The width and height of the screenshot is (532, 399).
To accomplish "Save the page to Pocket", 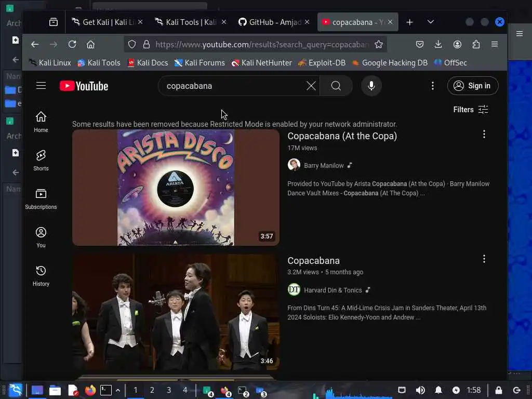I will pyautogui.click(x=420, y=45).
